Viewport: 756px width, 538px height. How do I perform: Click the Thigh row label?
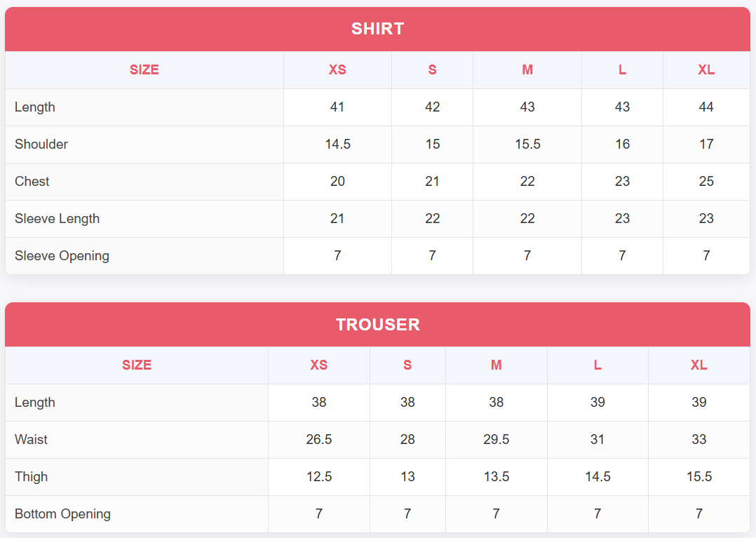32,477
